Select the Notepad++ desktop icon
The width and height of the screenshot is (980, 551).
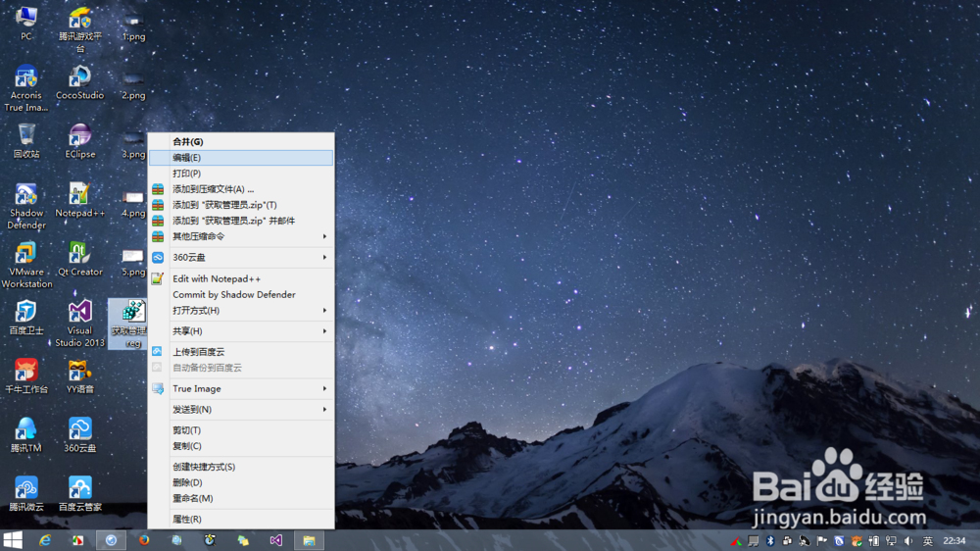click(80, 200)
